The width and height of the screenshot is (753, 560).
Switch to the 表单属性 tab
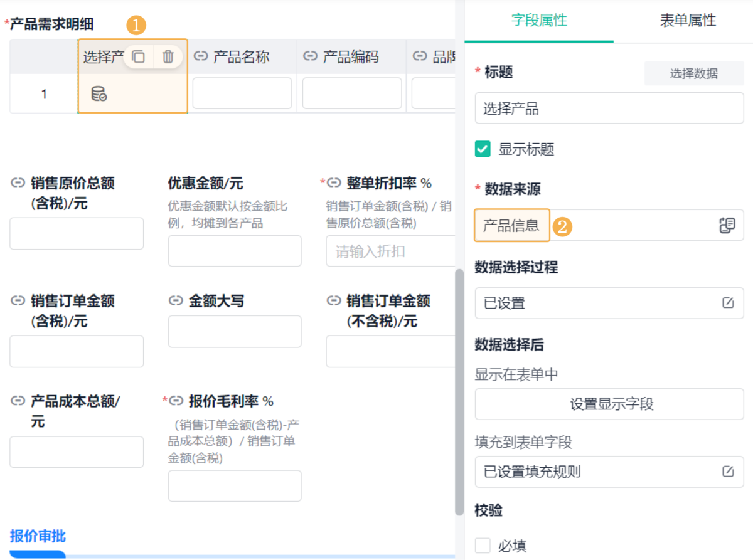(x=688, y=21)
